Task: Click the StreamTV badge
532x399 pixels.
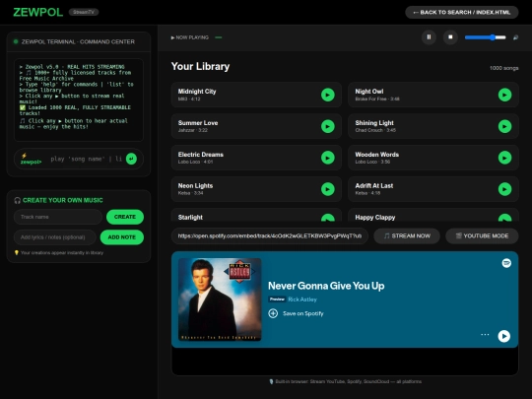Action: pyautogui.click(x=84, y=12)
